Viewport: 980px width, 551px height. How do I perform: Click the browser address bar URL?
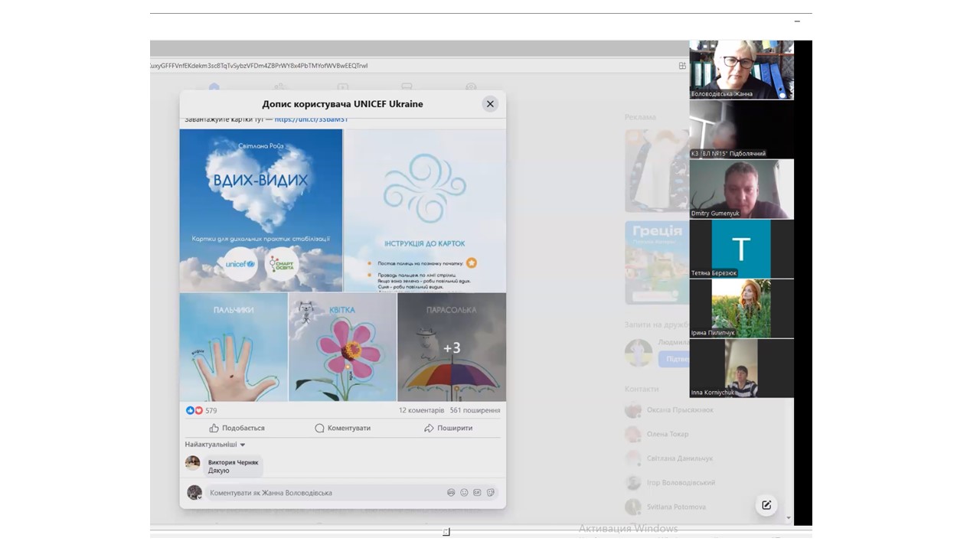click(x=260, y=66)
